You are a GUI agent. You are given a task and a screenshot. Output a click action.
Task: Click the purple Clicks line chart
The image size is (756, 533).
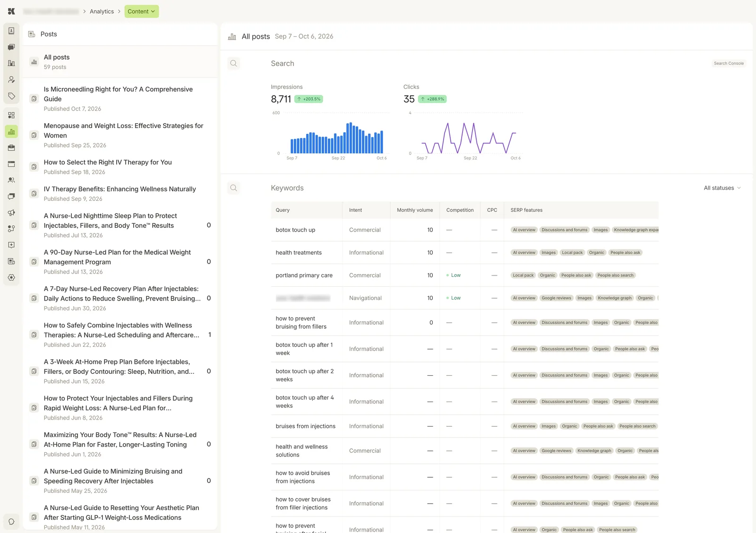pos(468,138)
